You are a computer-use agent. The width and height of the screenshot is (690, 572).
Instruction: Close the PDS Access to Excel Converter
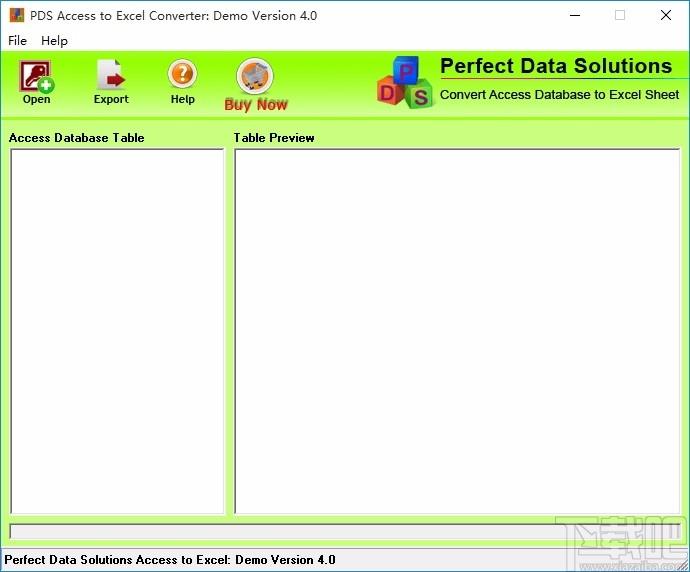pyautogui.click(x=666, y=15)
